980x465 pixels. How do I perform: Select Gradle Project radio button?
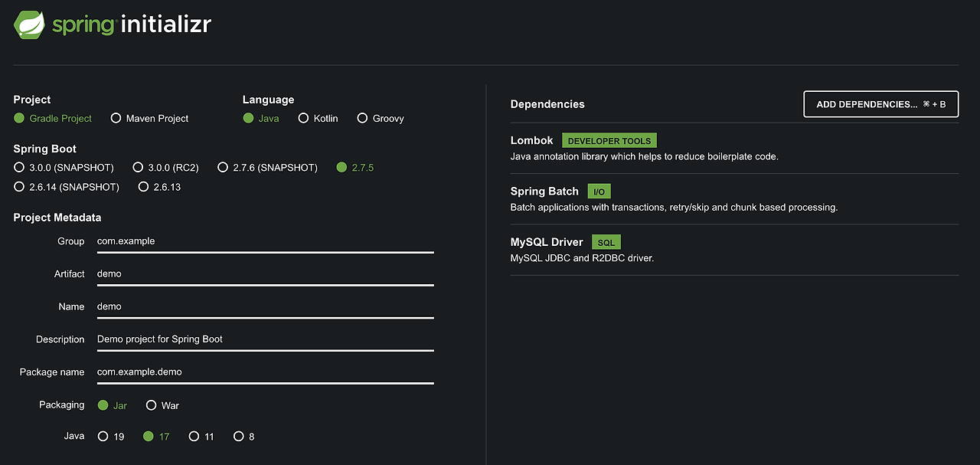click(53, 118)
